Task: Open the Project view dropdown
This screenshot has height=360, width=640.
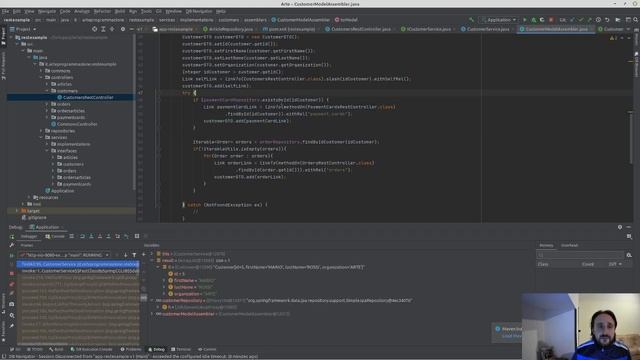Action: coord(23,29)
